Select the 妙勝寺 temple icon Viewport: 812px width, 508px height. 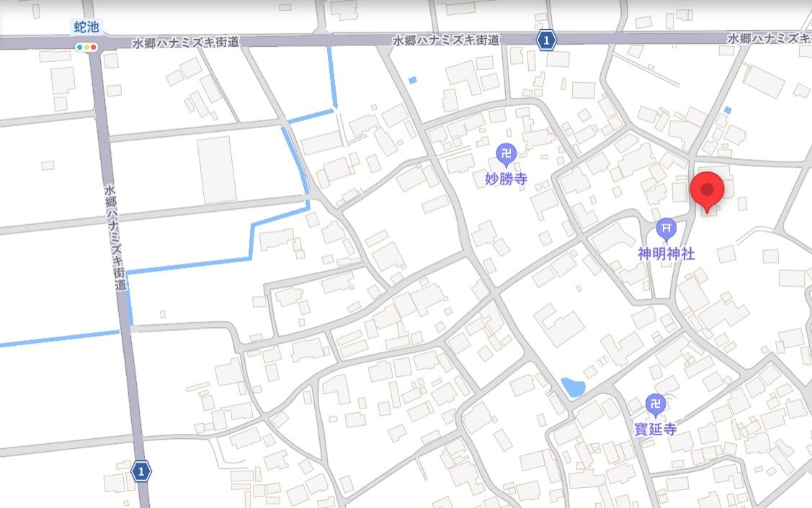click(506, 155)
